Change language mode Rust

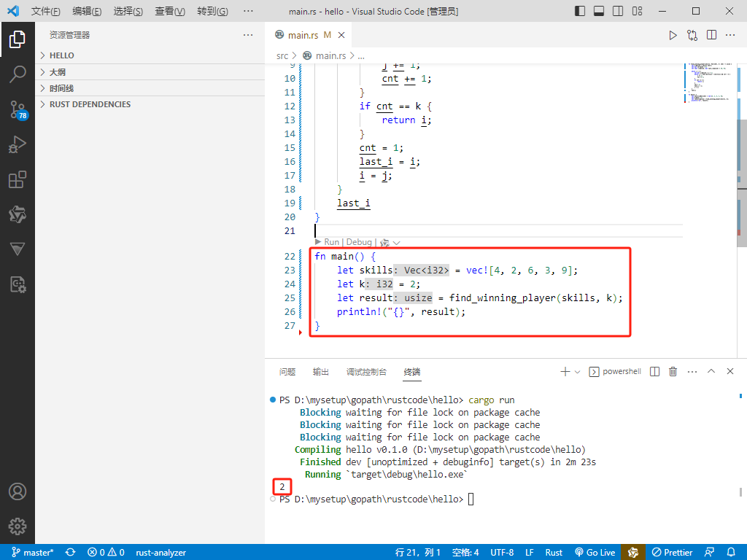(x=554, y=553)
